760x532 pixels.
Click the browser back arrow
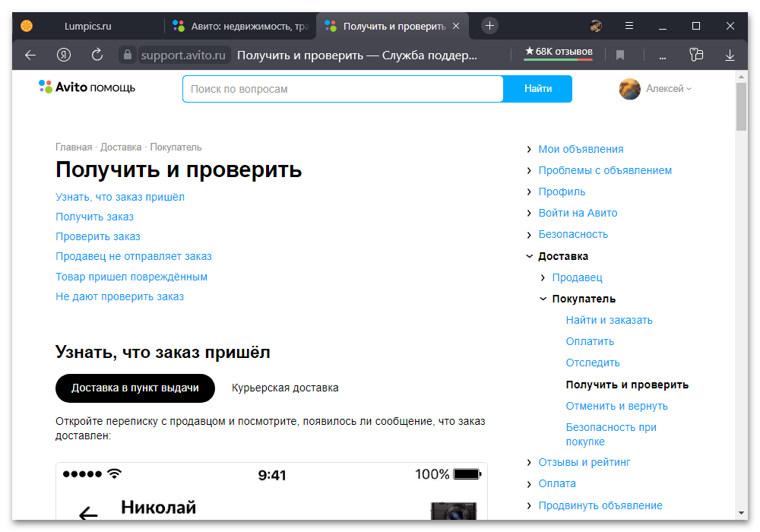tap(30, 55)
